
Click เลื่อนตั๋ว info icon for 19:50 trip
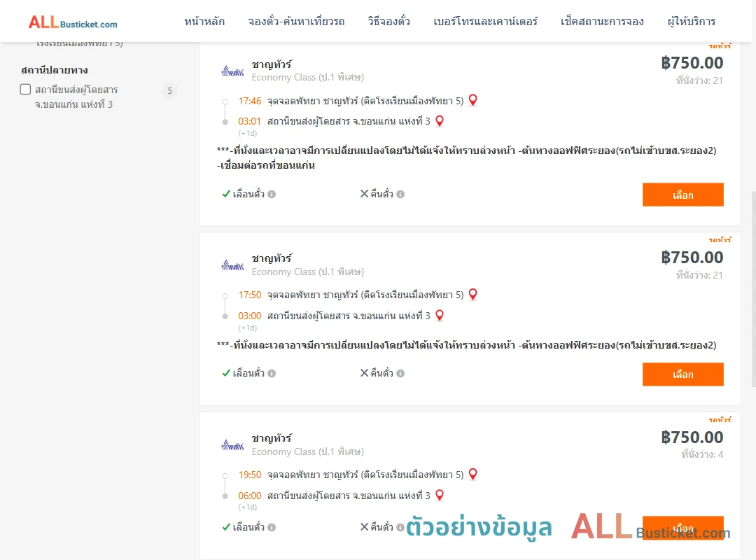pyautogui.click(x=272, y=527)
